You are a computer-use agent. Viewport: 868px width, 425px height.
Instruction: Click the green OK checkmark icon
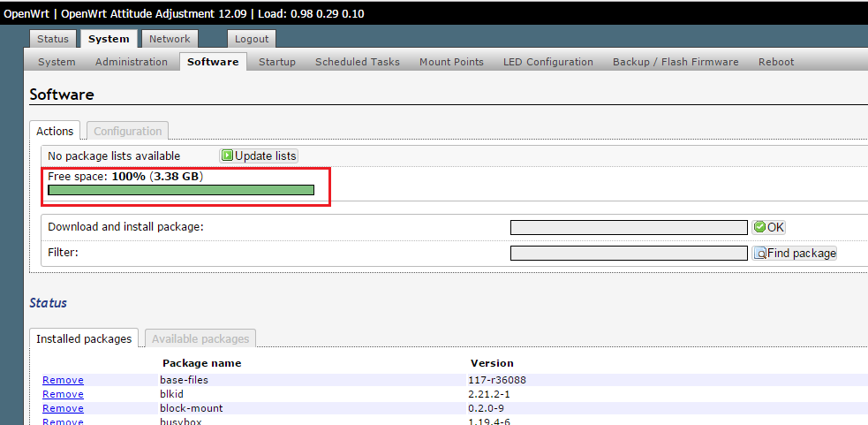pyautogui.click(x=759, y=226)
